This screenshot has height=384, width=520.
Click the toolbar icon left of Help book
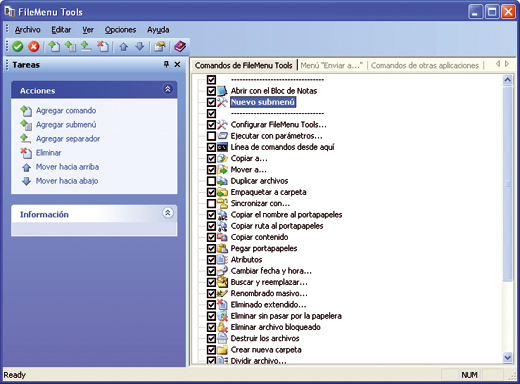160,47
